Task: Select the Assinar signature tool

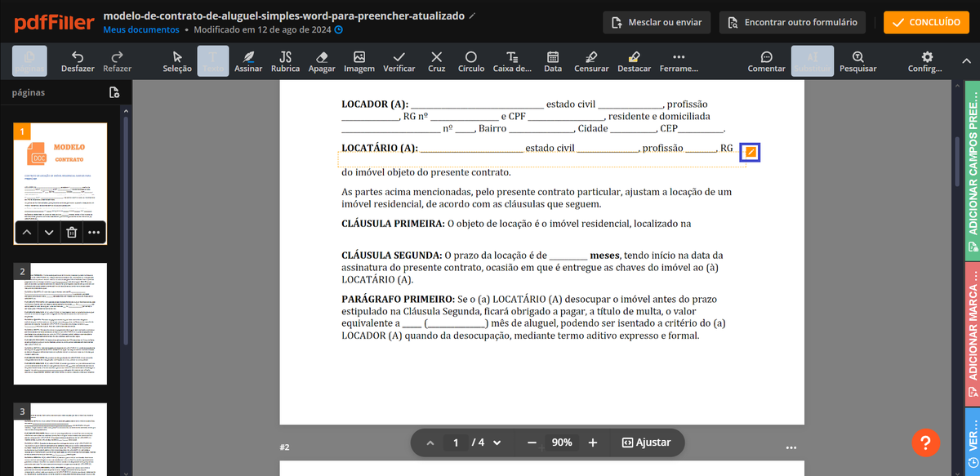Action: click(248, 61)
